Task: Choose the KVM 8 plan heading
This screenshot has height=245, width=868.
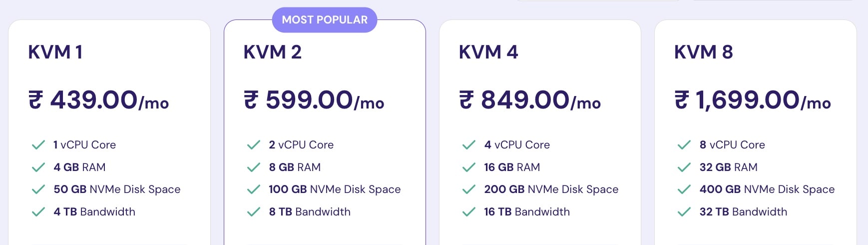Action: [x=704, y=52]
